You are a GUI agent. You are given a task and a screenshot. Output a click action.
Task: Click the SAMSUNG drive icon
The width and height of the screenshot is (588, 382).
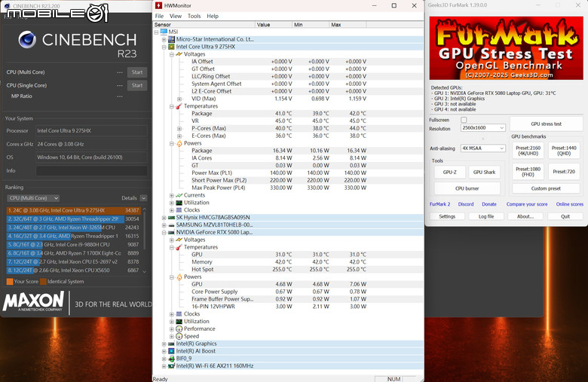(x=171, y=225)
